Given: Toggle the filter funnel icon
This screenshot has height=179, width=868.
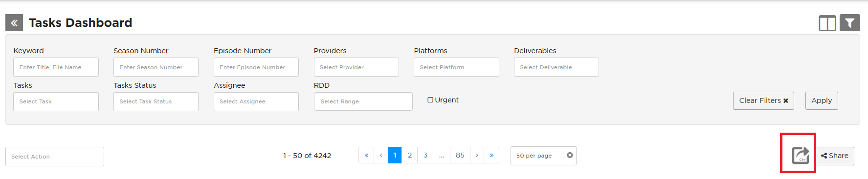Looking at the screenshot, I should (x=850, y=22).
